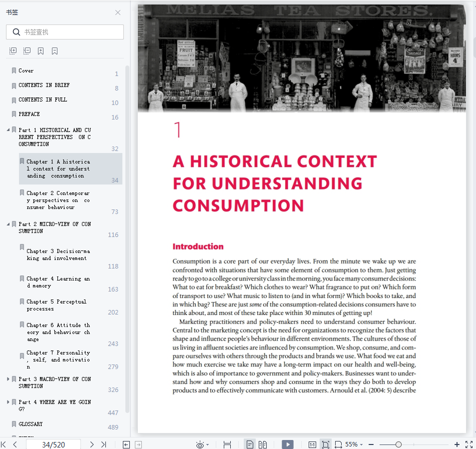Toggle fit page zoom
The width and height of the screenshot is (476, 449).
(326, 444)
